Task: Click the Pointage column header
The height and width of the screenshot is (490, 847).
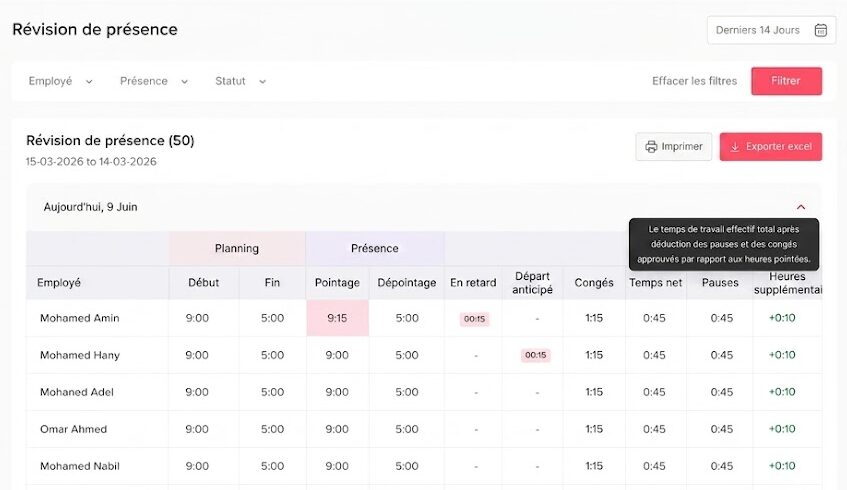Action: point(337,283)
